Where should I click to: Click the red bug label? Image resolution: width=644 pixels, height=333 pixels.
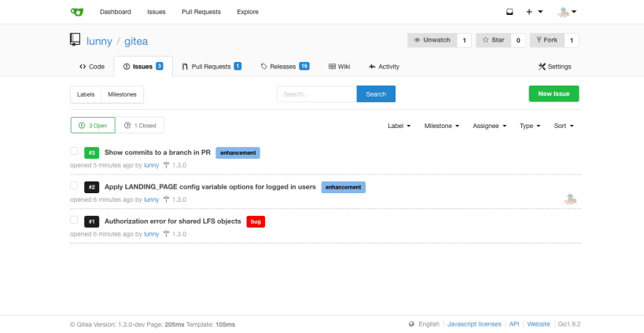pos(256,221)
